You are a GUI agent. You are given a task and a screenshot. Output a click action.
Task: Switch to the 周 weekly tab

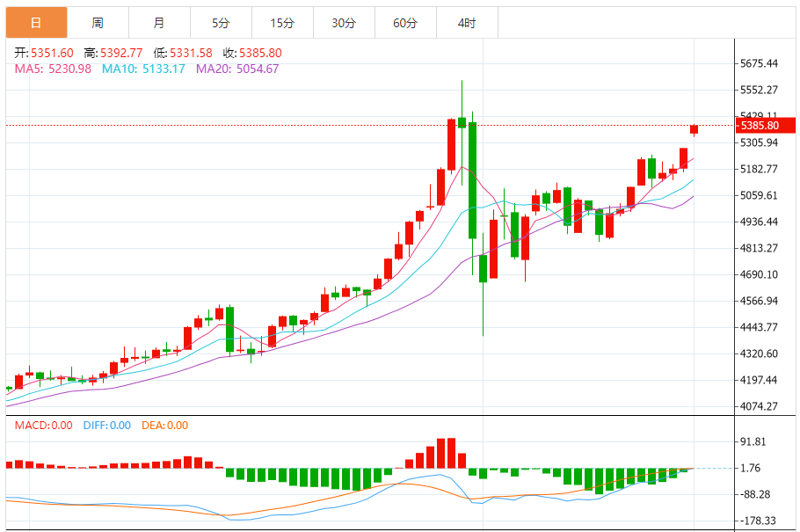[x=98, y=23]
